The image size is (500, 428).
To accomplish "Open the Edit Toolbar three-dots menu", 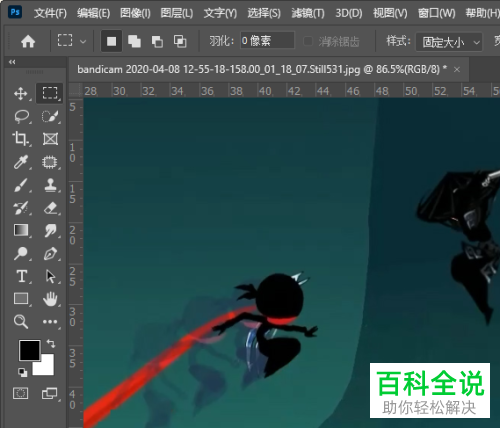I will click(x=50, y=322).
